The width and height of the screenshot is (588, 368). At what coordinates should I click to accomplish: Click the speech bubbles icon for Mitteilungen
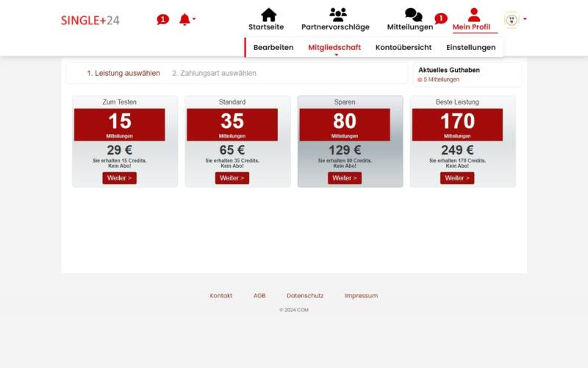[413, 15]
